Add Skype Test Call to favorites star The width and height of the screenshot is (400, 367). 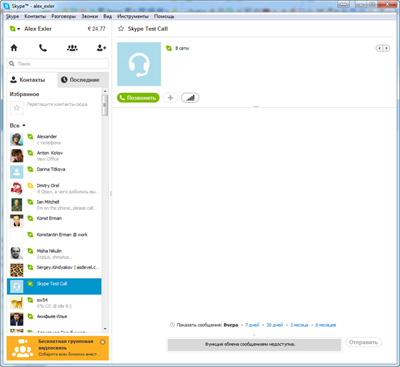(121, 29)
